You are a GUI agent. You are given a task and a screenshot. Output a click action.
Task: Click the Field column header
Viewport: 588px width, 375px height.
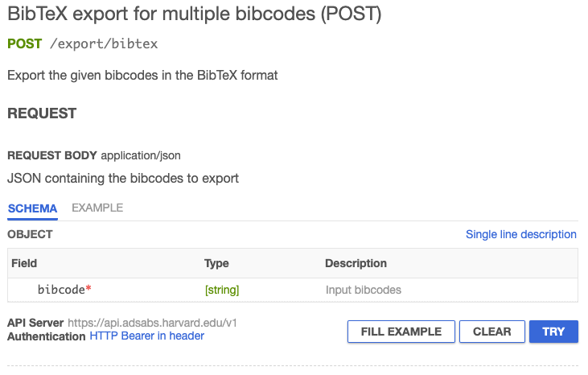[24, 263]
